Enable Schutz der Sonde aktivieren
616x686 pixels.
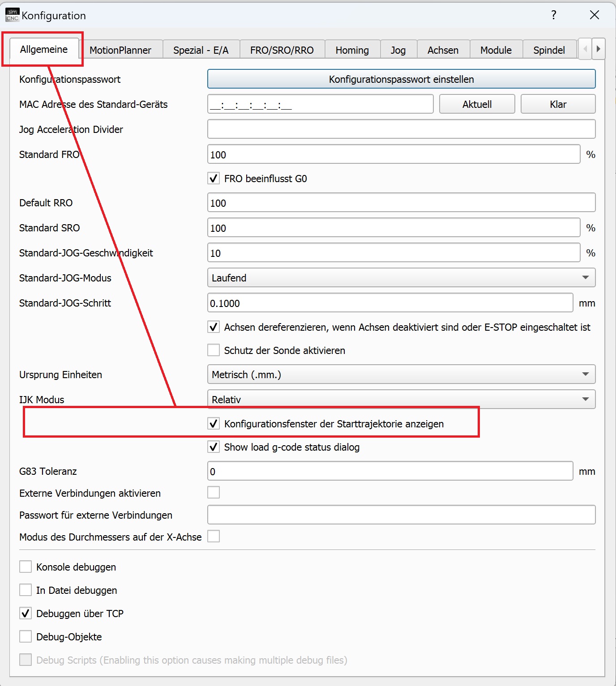click(214, 350)
